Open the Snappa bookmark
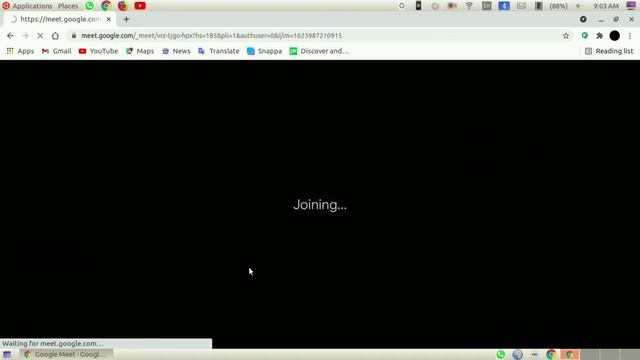640x360 pixels. pos(264,51)
